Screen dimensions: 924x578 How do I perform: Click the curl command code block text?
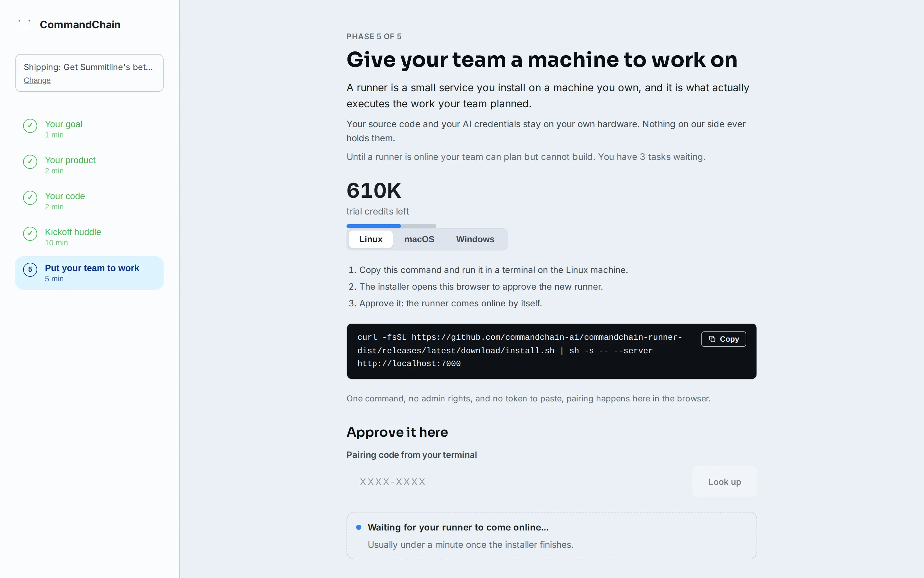519,351
